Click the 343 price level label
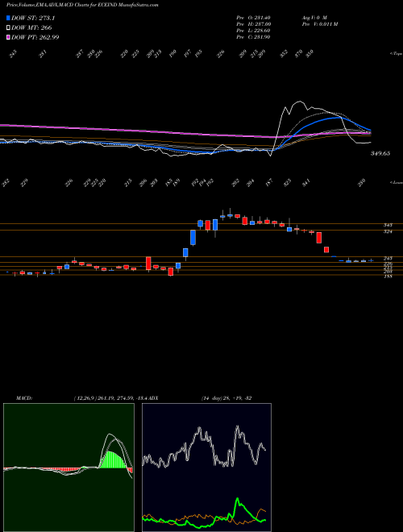Viewport: 403px width, 532px height. pyautogui.click(x=388, y=225)
